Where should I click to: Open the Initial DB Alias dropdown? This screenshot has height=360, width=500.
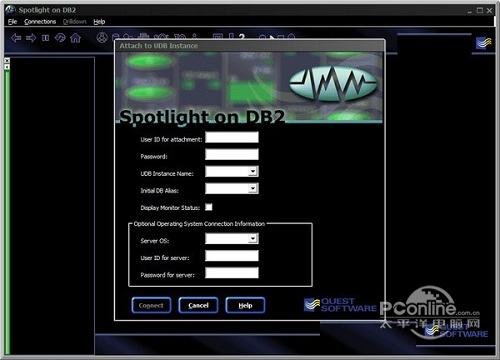(253, 188)
